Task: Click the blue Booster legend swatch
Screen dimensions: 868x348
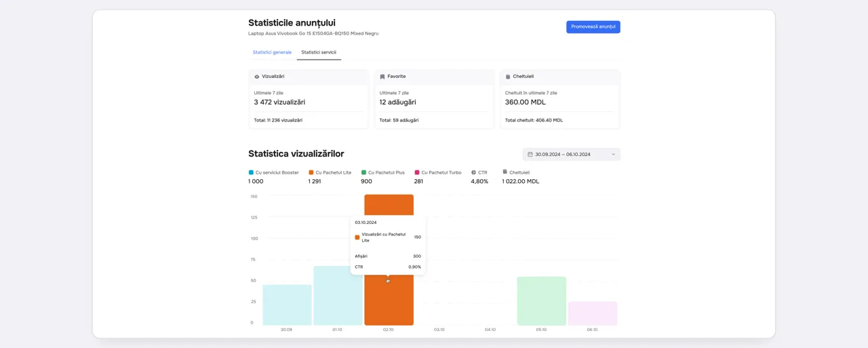Action: [251, 172]
